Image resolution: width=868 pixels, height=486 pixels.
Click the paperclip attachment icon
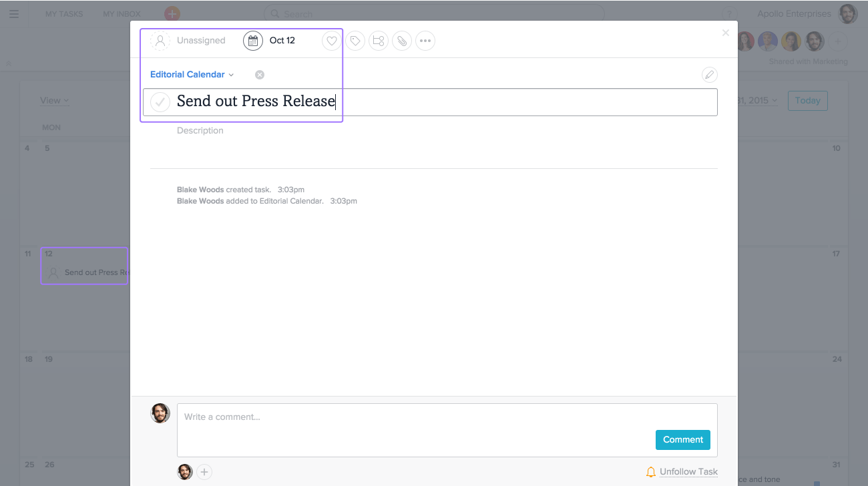(x=401, y=41)
